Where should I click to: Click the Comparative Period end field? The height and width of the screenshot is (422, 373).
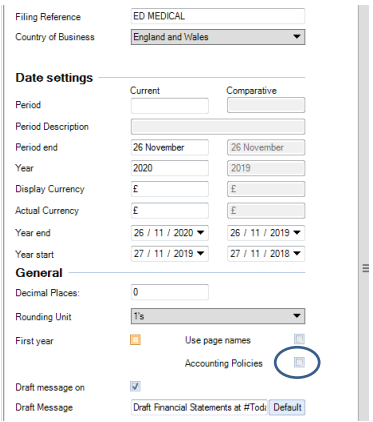pos(266,147)
